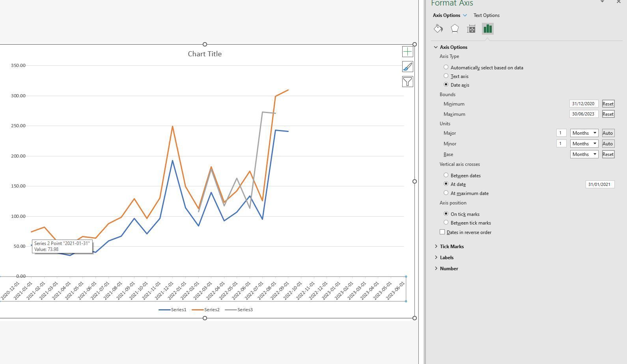Click the Maximum bound date field

point(584,114)
